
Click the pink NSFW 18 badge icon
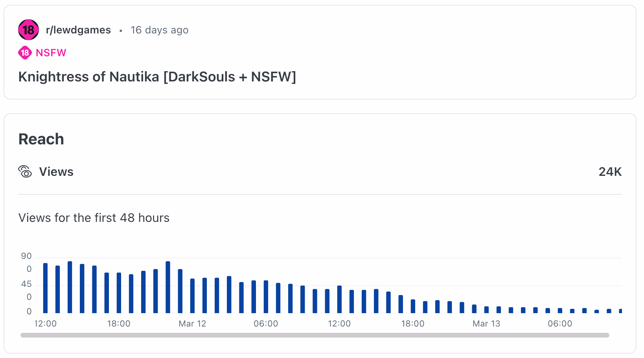pyautogui.click(x=25, y=53)
